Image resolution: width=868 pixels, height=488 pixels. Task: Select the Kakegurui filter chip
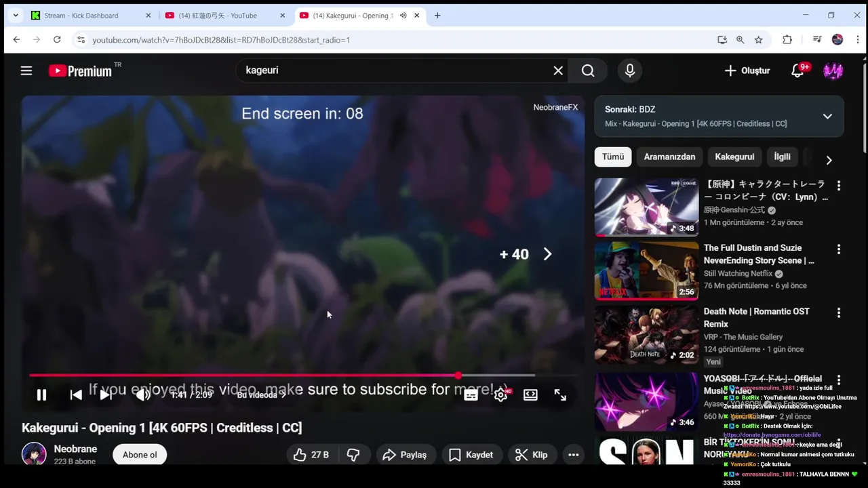(x=734, y=157)
